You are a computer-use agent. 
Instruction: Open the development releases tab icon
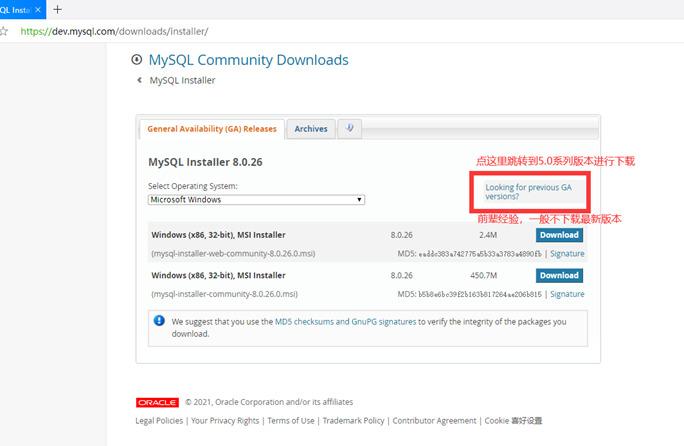pyautogui.click(x=349, y=128)
